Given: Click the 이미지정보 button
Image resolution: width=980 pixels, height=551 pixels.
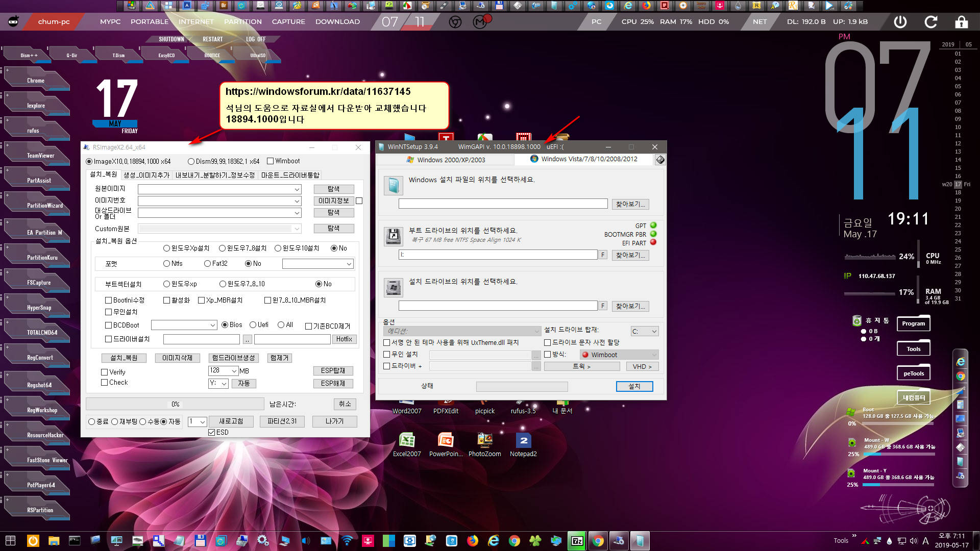Looking at the screenshot, I should pyautogui.click(x=334, y=201).
